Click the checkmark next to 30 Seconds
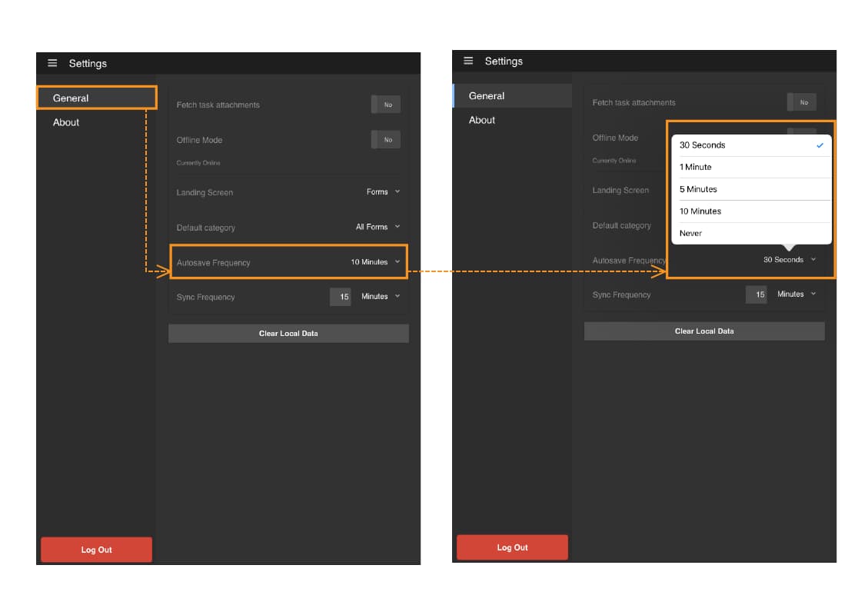Viewport: 868px width, 615px height. pos(820,145)
